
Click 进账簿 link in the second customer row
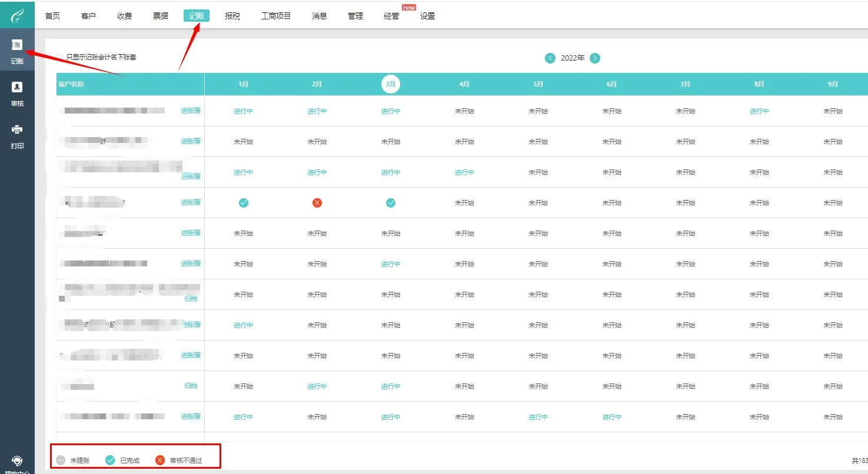[x=191, y=141]
